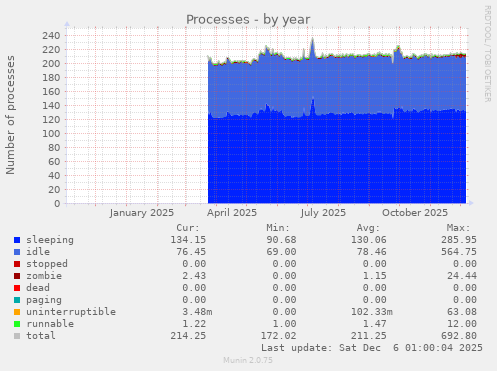Click the 'July 2025' axis label
The height and width of the screenshot is (371, 497).
click(x=323, y=213)
